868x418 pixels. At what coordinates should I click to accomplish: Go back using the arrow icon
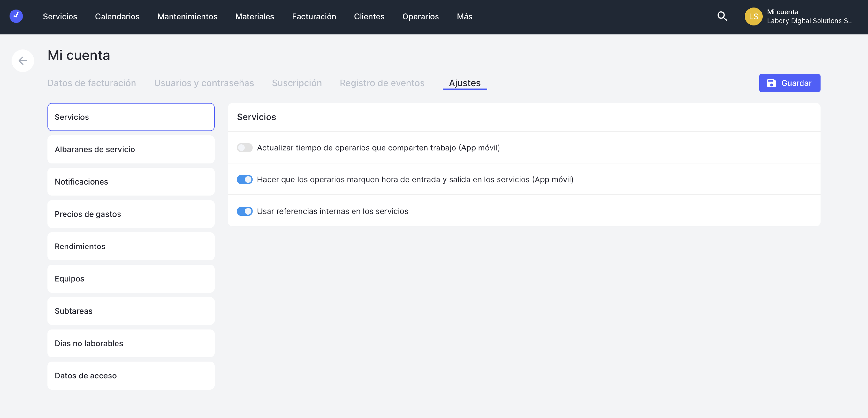[x=23, y=61]
